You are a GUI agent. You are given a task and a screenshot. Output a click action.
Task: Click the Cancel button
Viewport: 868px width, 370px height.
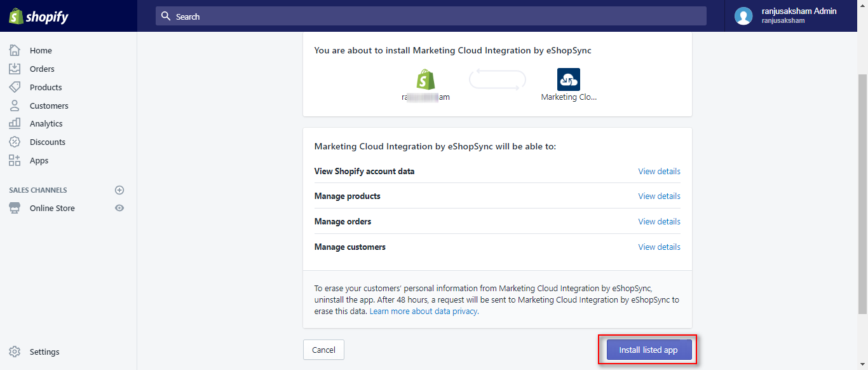pyautogui.click(x=323, y=350)
